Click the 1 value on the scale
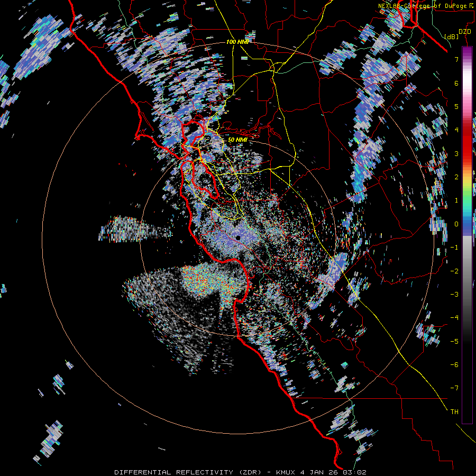 (456, 200)
